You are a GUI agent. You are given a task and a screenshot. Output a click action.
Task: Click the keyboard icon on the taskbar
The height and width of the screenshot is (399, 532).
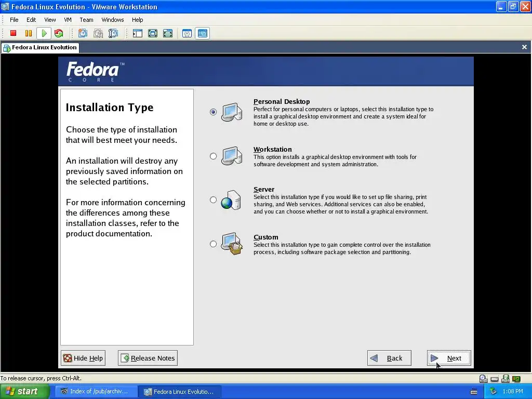point(474,392)
